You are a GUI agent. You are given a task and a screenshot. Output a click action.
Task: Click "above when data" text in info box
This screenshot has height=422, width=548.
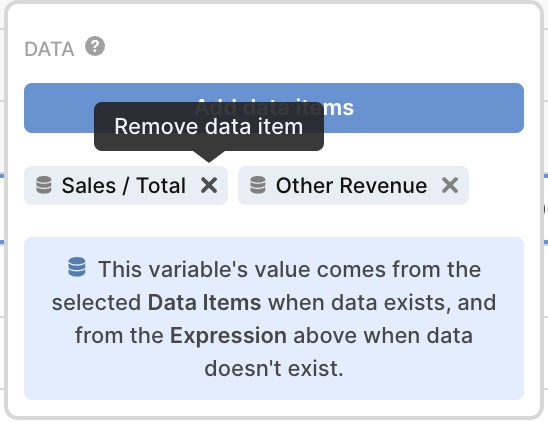[x=383, y=336]
